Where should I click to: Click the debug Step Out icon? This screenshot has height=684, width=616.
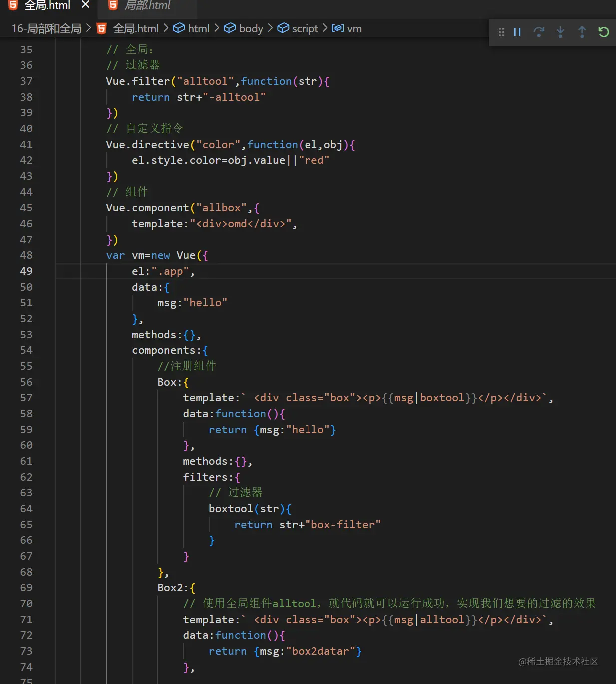(582, 32)
